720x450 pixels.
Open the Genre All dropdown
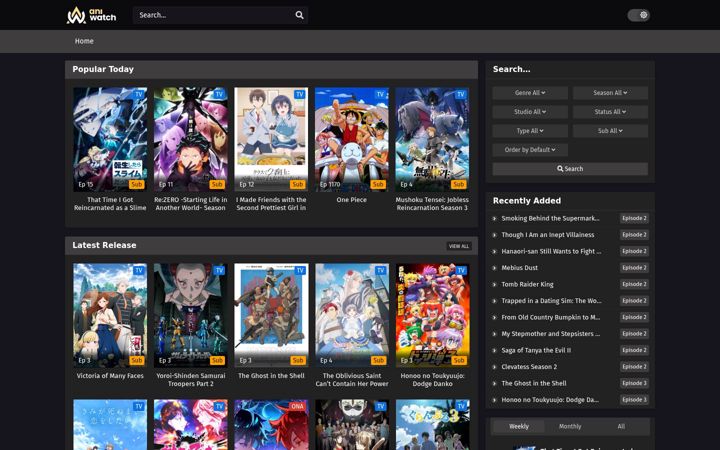(530, 93)
